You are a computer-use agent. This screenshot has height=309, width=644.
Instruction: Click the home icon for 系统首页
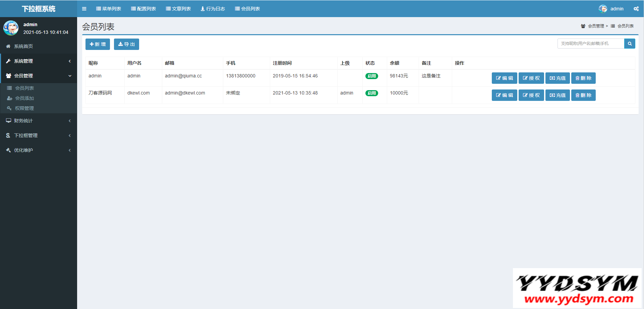(x=8, y=46)
